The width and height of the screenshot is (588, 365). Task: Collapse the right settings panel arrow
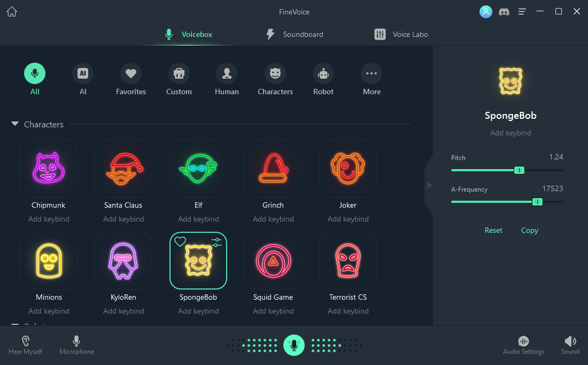(429, 185)
